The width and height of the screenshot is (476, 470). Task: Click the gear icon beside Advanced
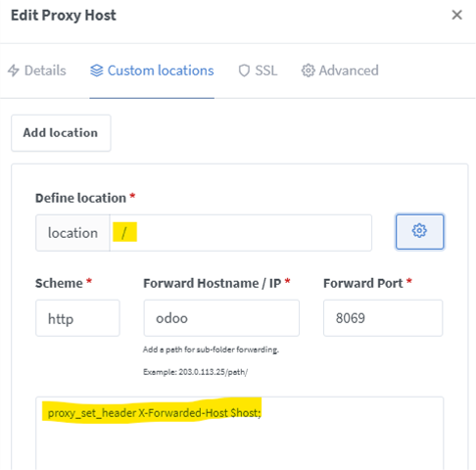[308, 70]
